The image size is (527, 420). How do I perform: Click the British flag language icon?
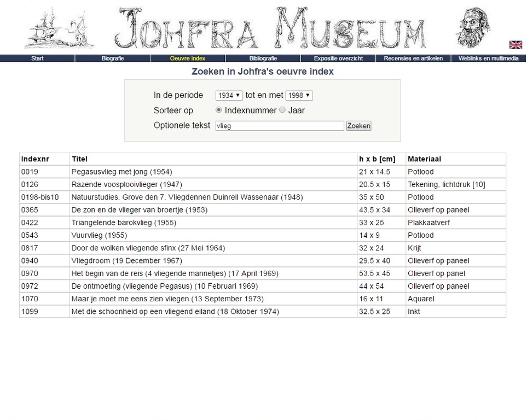pos(516,45)
